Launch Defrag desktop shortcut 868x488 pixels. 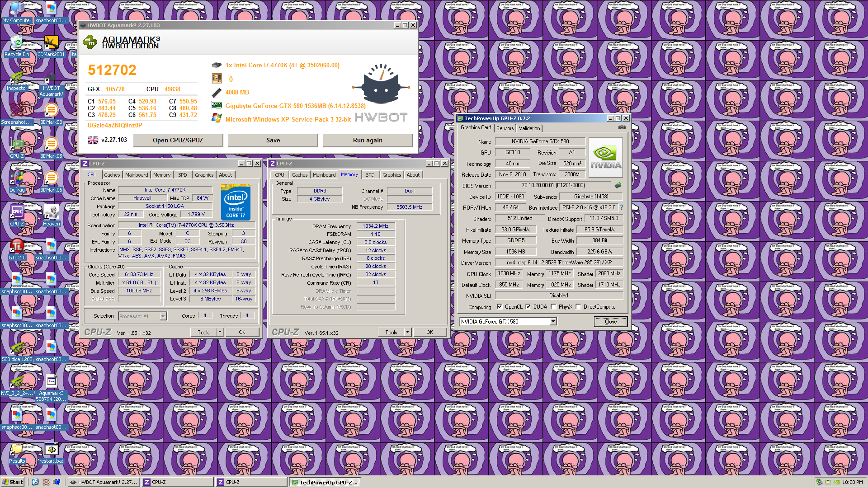point(17,182)
